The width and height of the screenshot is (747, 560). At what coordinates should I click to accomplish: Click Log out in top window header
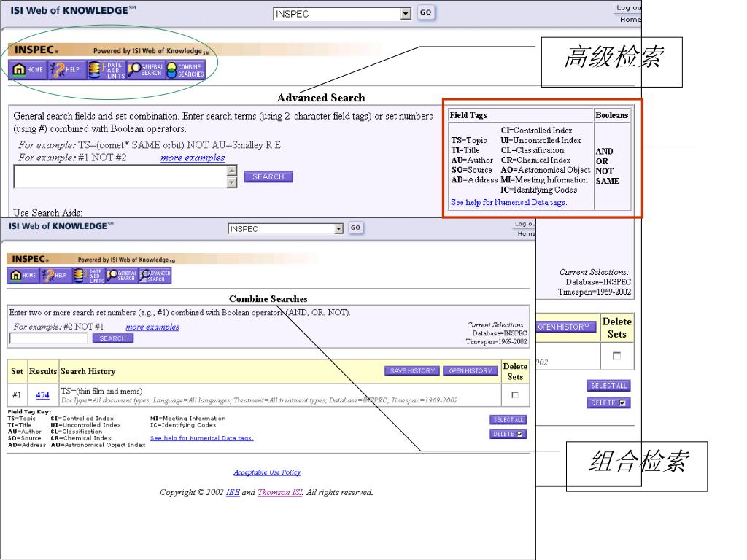coord(629,7)
